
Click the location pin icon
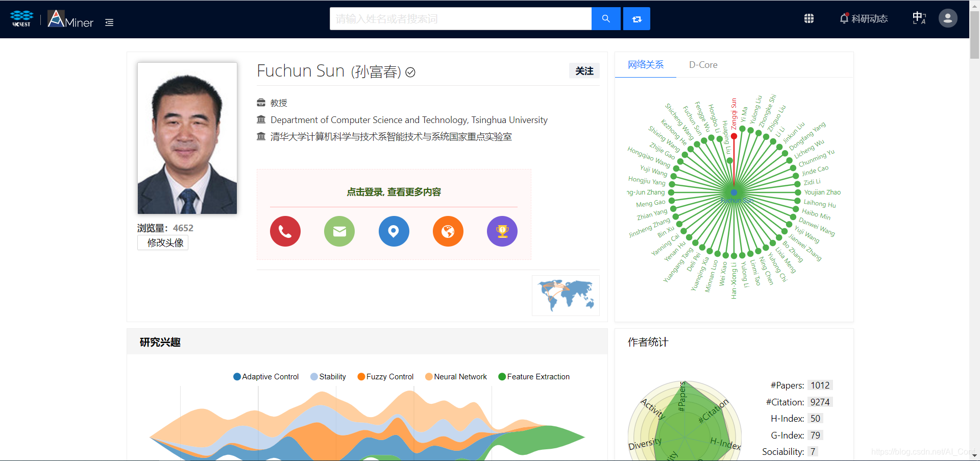point(394,231)
